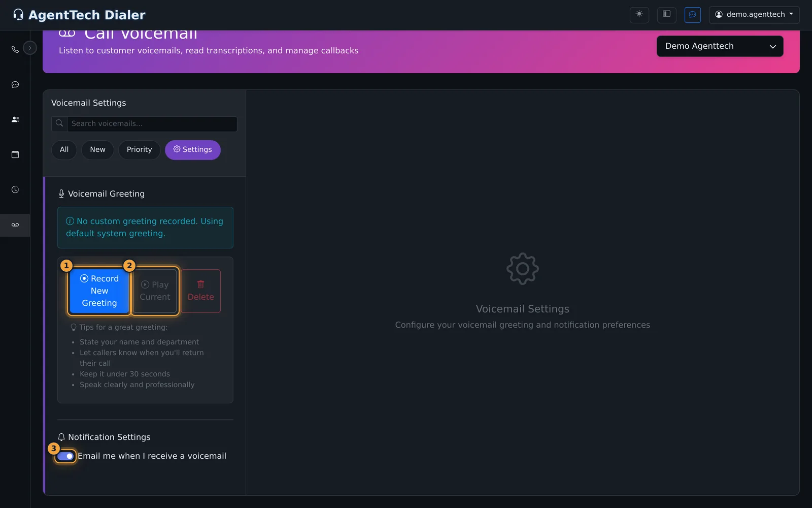Expand the sidebar with chevron arrow
This screenshot has width=812, height=508.
click(30, 48)
